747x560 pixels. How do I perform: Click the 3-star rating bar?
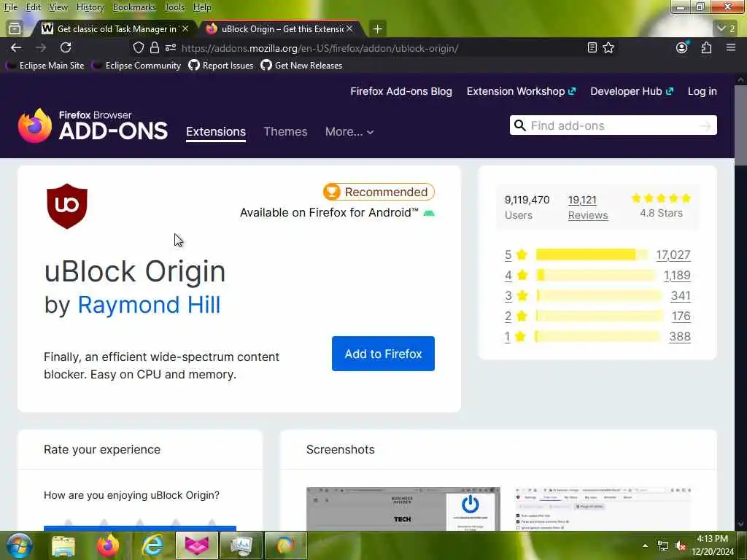(599, 296)
